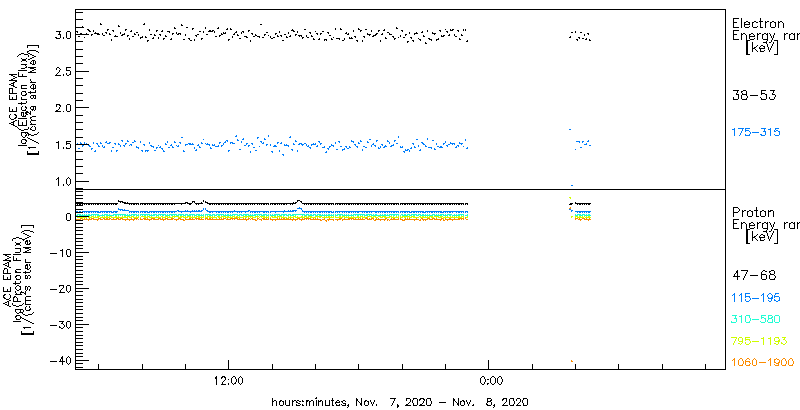The width and height of the screenshot is (800, 410).
Task: Click the -30 tick on proton flux axis
Action: pos(61,325)
